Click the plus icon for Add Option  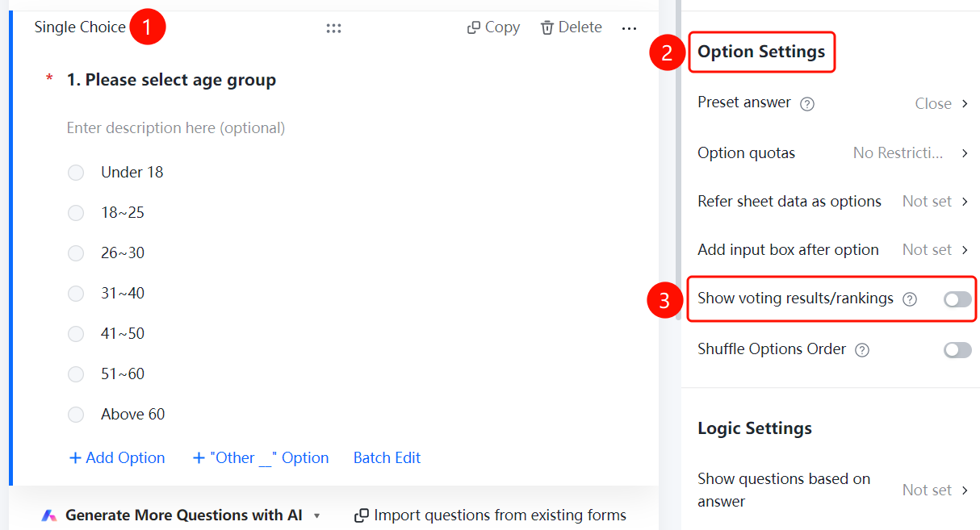[75, 458]
